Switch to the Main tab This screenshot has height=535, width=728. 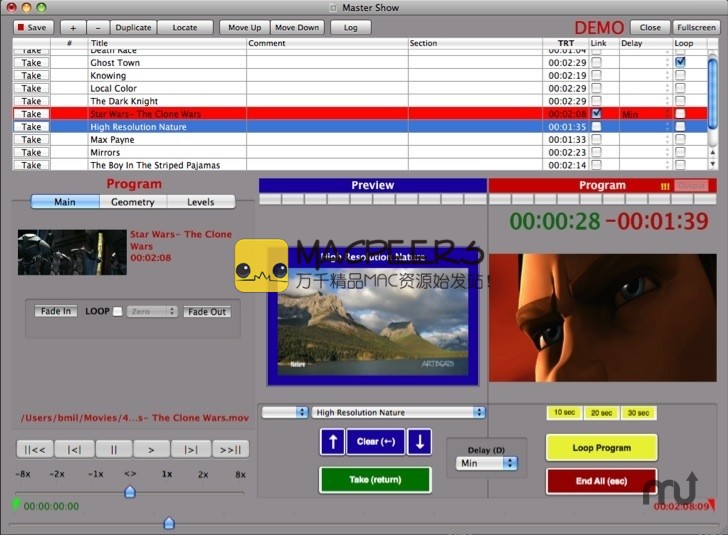pos(65,202)
